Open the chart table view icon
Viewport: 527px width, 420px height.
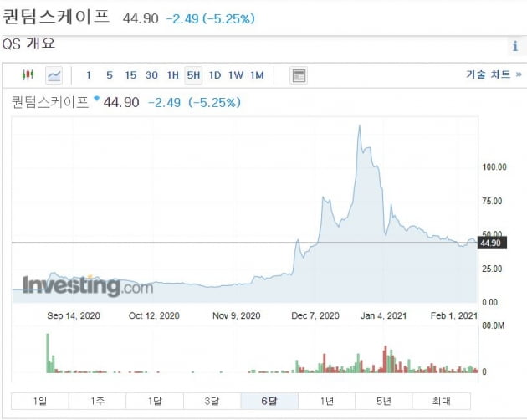[299, 75]
